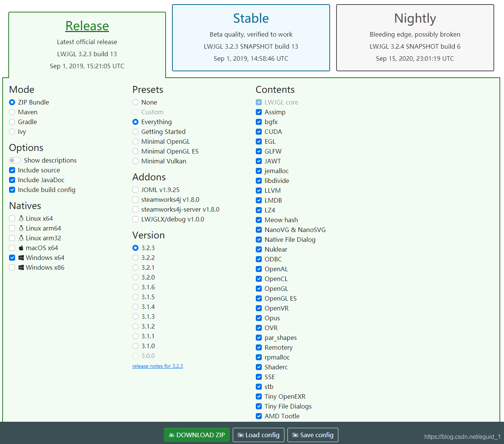504x444 pixels.
Task: Uncheck the Remotery binding
Action: 259,347
